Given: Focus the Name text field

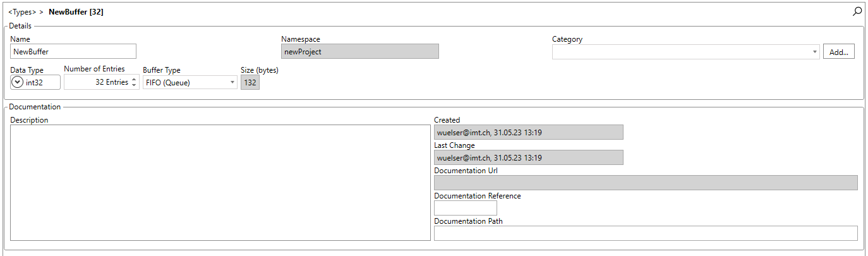Looking at the screenshot, I should (x=73, y=52).
